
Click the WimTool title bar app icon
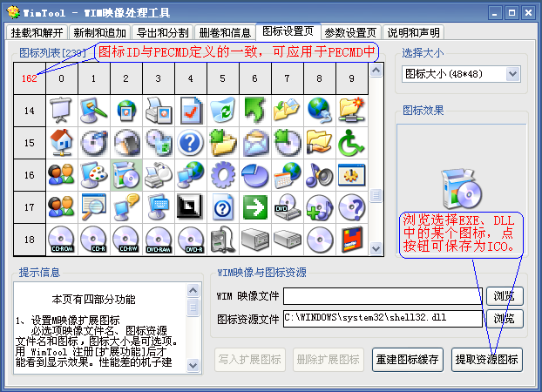pos(13,13)
